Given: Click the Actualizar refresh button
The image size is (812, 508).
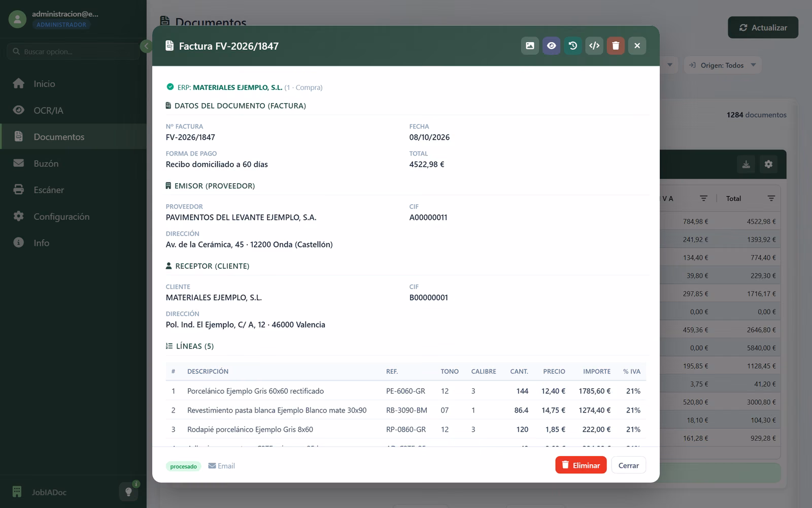Looking at the screenshot, I should coord(763,27).
